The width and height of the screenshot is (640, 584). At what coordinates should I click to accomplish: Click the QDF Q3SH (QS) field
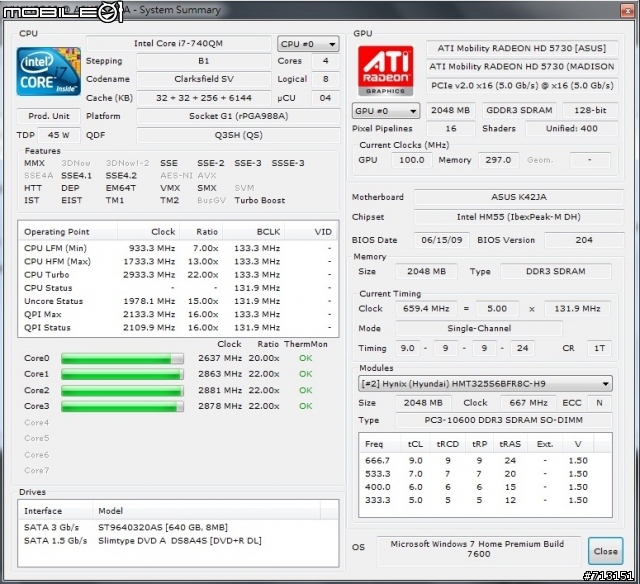pyautogui.click(x=238, y=135)
